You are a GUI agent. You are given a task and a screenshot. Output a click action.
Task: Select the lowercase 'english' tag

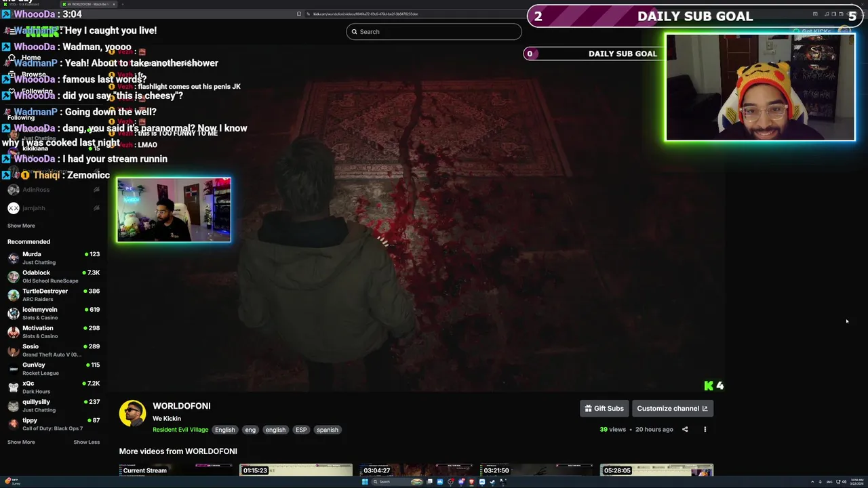pyautogui.click(x=275, y=430)
